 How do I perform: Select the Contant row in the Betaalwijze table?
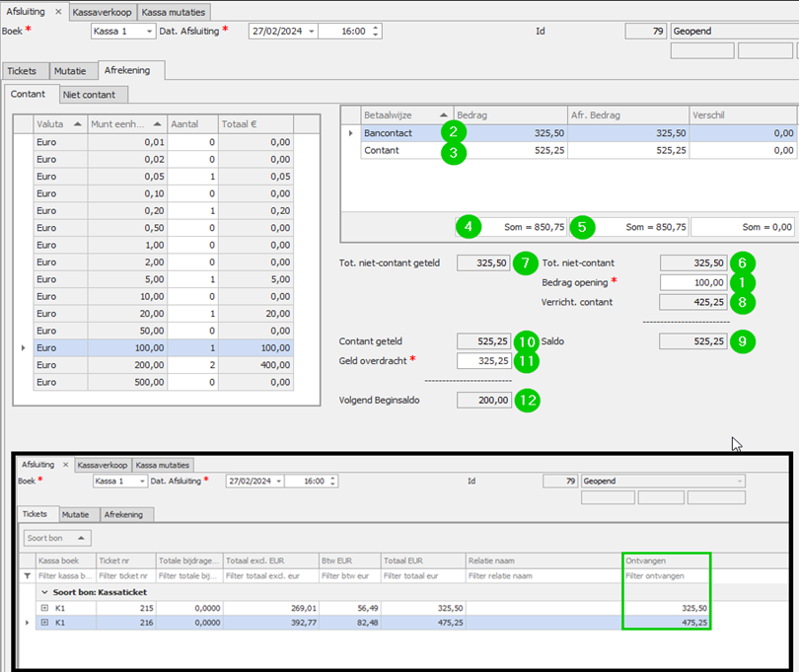[x=578, y=150]
